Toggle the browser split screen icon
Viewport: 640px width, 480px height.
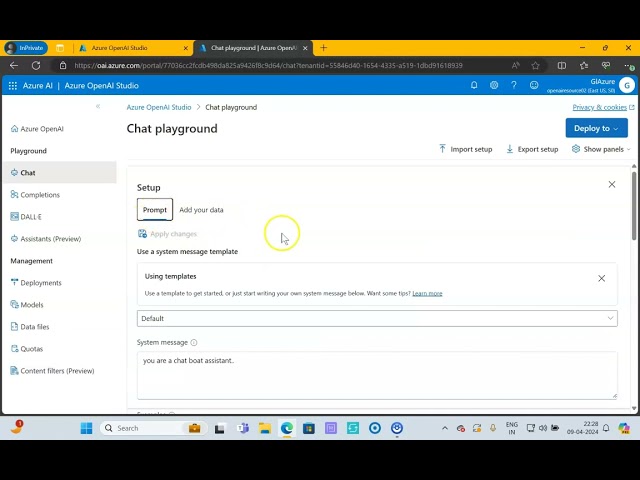pyautogui.click(x=562, y=65)
